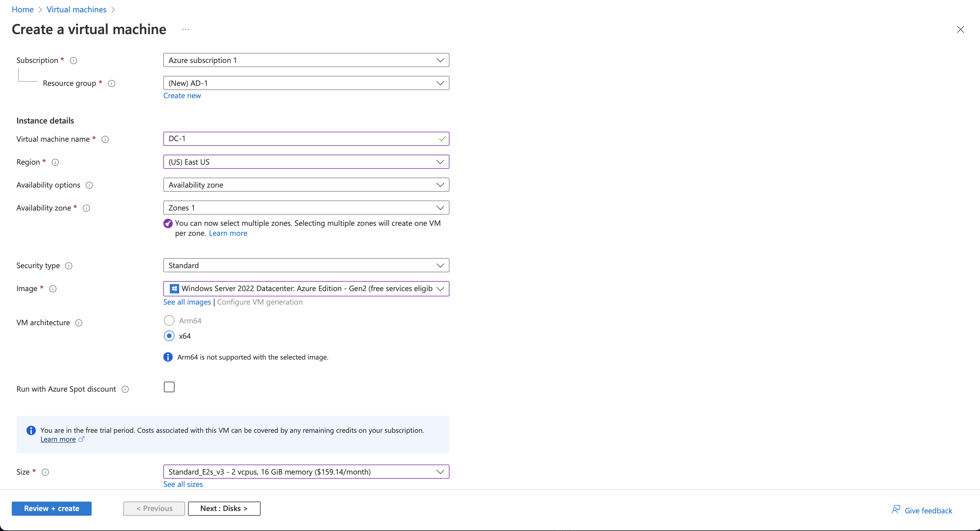Viewport: 980px width, 531px height.
Task: Click the Virtual machine name input field
Action: point(306,138)
